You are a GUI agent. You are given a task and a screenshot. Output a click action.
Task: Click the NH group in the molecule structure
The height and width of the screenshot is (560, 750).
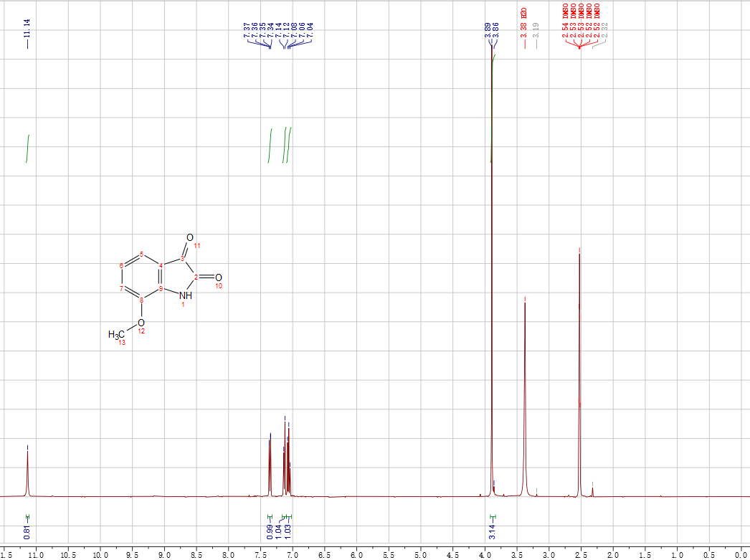pyautogui.click(x=185, y=295)
